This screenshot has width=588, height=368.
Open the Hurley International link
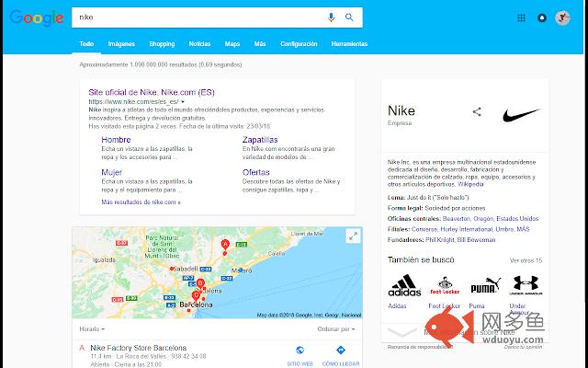[x=466, y=229]
